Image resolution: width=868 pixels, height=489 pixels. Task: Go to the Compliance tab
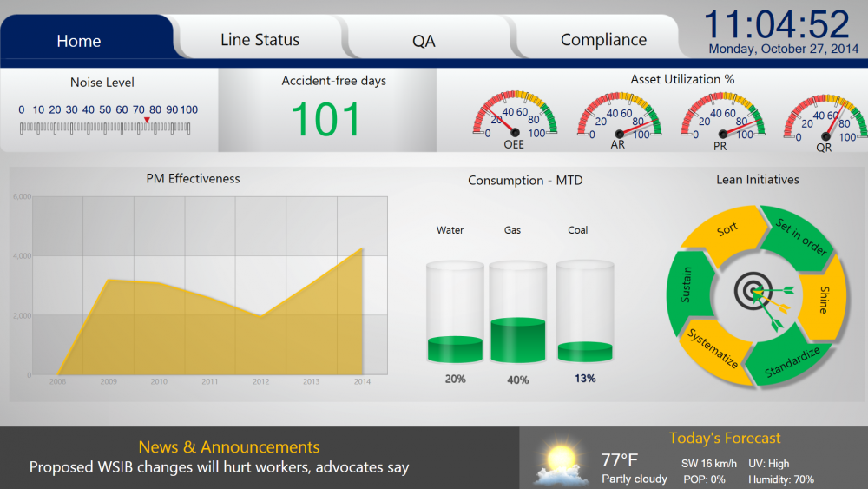[x=603, y=40]
